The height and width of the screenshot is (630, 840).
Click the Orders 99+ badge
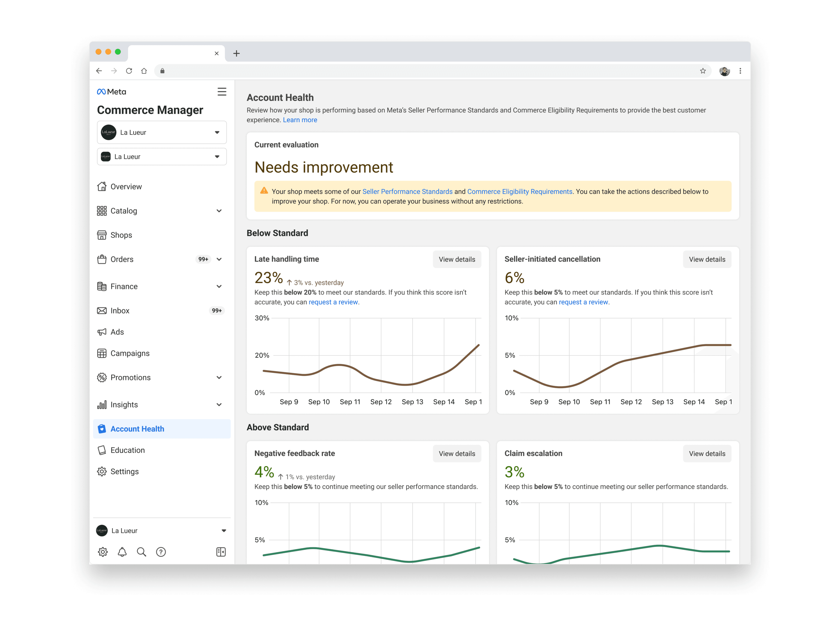[x=204, y=259]
